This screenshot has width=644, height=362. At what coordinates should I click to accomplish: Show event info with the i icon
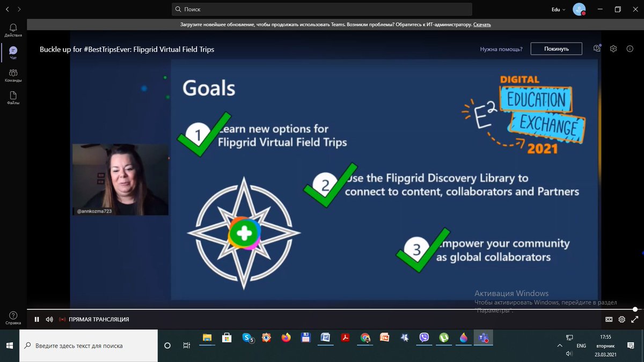(x=630, y=49)
